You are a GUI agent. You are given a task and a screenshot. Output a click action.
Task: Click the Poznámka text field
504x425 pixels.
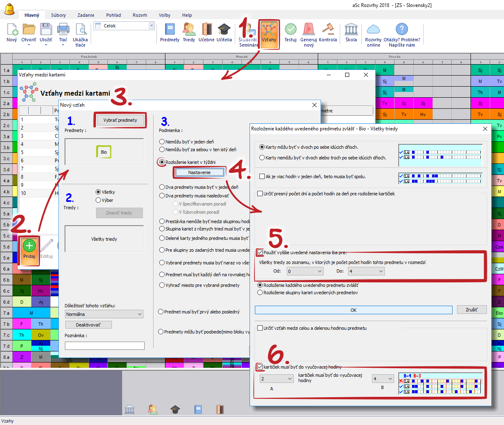click(105, 346)
